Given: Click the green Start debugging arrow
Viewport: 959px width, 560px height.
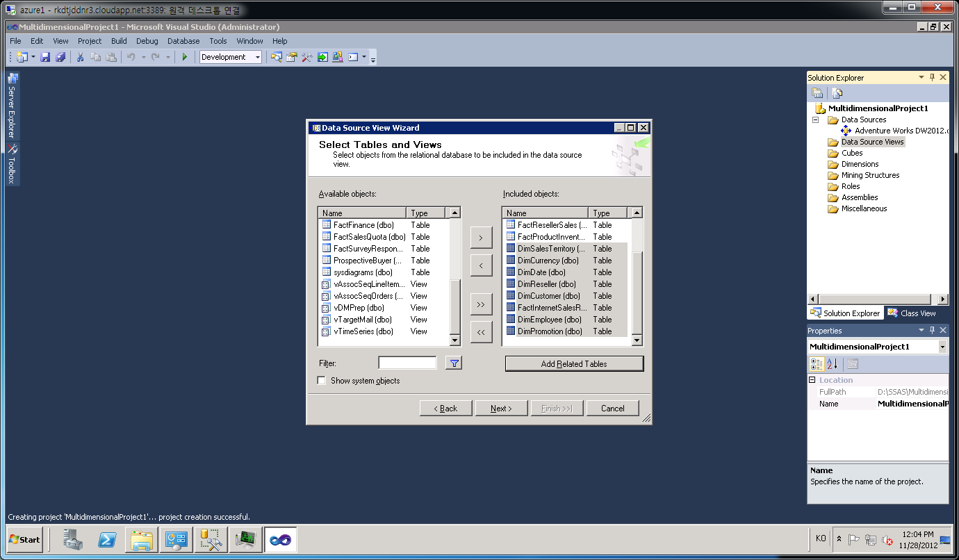Looking at the screenshot, I should pyautogui.click(x=185, y=57).
